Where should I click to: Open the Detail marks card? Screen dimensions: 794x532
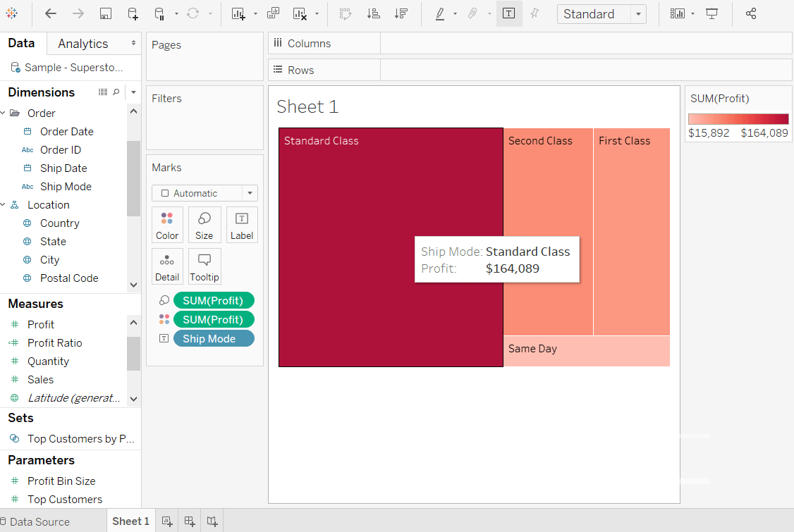click(x=167, y=267)
